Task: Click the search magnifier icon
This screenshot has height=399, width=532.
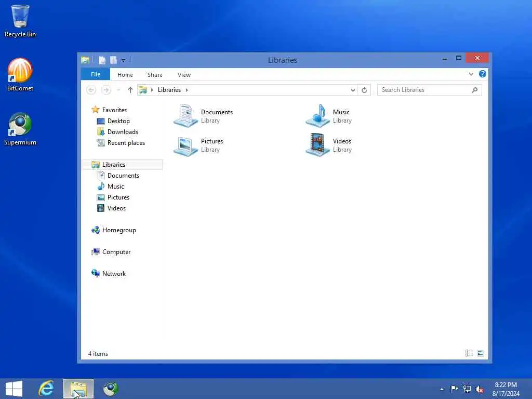Action: coord(475,90)
